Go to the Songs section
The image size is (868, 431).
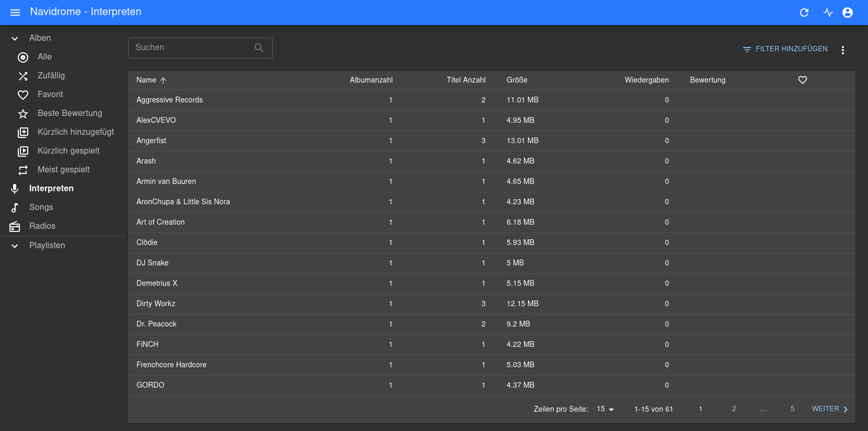[x=63, y=207]
